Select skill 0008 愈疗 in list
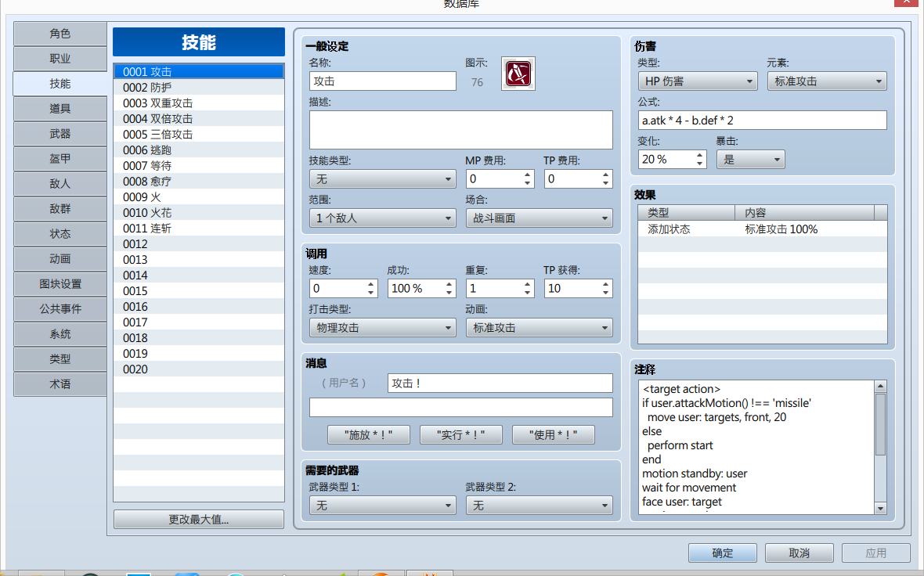924x576 pixels. coord(199,182)
